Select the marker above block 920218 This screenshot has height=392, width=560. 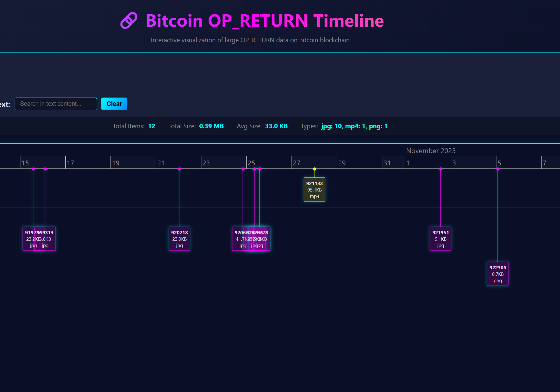coord(179,169)
